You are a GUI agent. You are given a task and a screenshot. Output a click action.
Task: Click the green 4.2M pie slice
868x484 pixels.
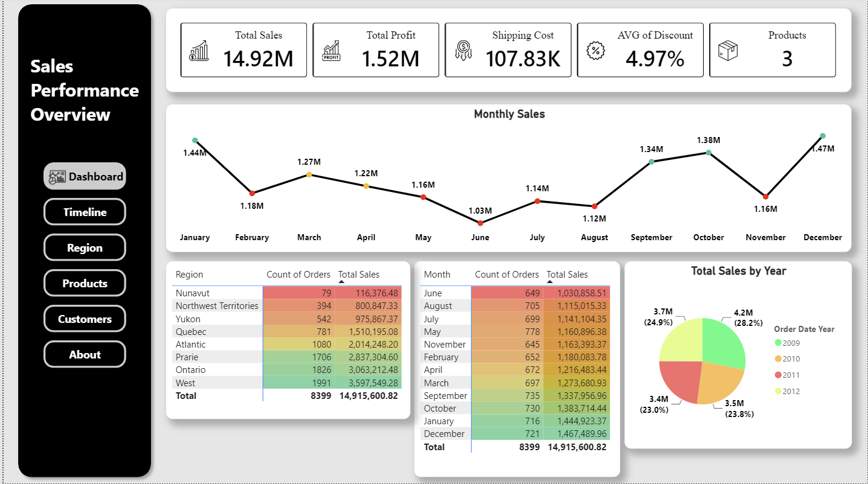pos(722,341)
